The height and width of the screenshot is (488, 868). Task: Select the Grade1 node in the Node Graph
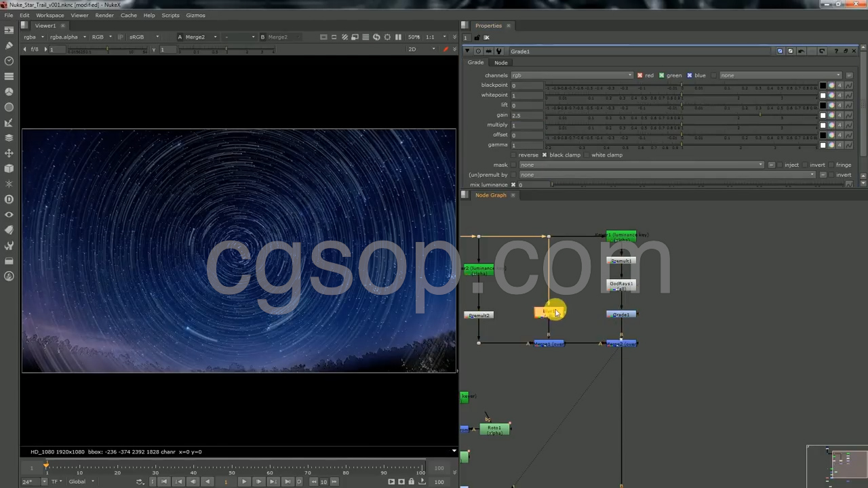click(621, 314)
